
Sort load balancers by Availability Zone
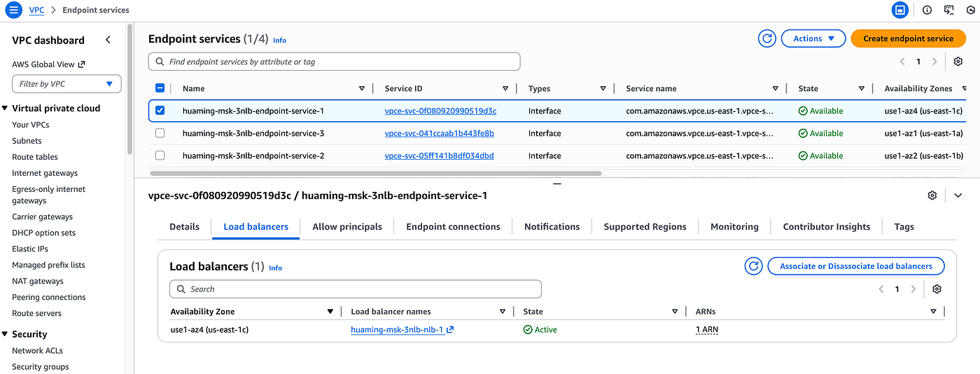pyautogui.click(x=330, y=312)
